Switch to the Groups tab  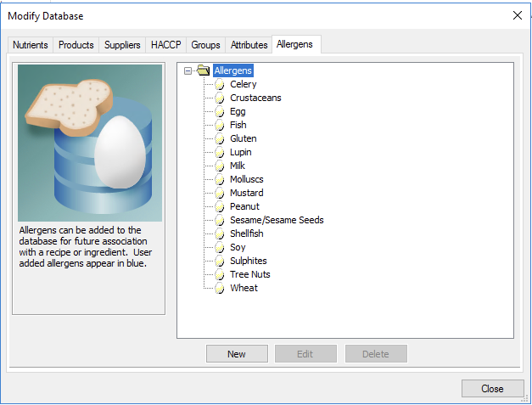(205, 45)
